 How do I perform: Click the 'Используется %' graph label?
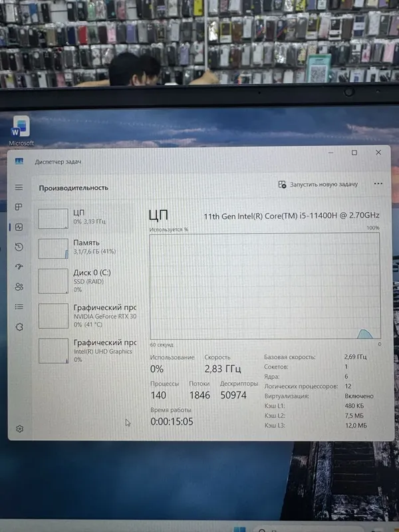tap(169, 229)
